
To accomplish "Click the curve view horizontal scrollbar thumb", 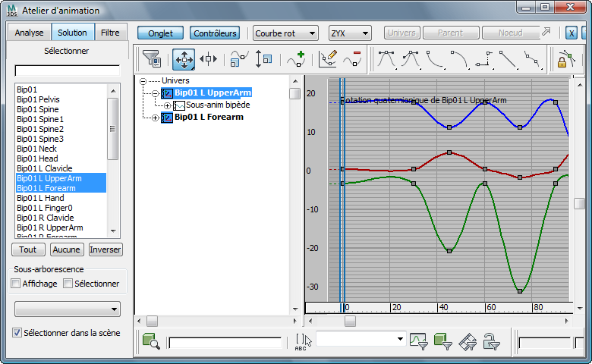I will click(x=350, y=321).
